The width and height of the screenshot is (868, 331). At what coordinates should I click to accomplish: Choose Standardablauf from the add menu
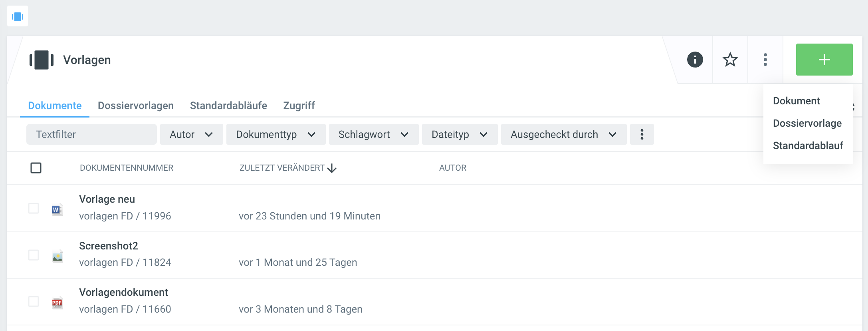coord(808,146)
